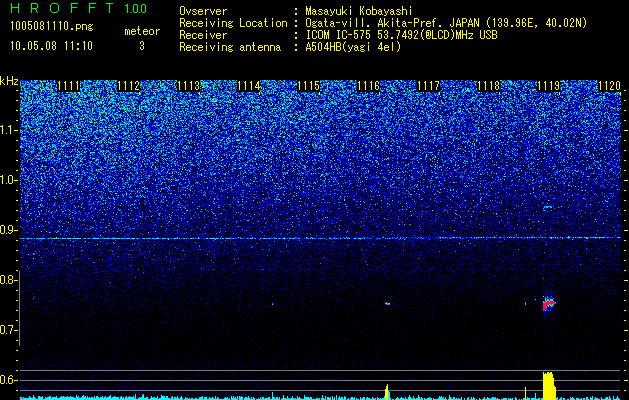The image size is (629, 400).
Task: Click the 1118 time marker
Action: [488, 86]
